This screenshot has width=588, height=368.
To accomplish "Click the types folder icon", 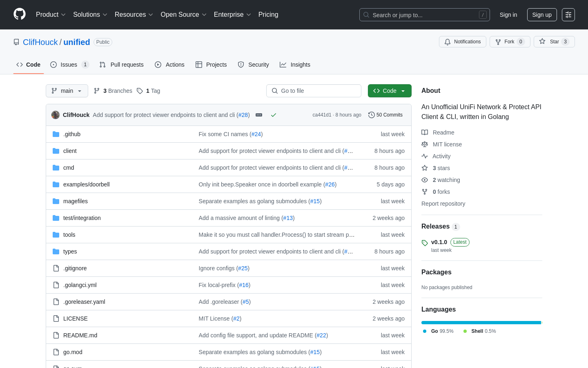I will pos(56,251).
